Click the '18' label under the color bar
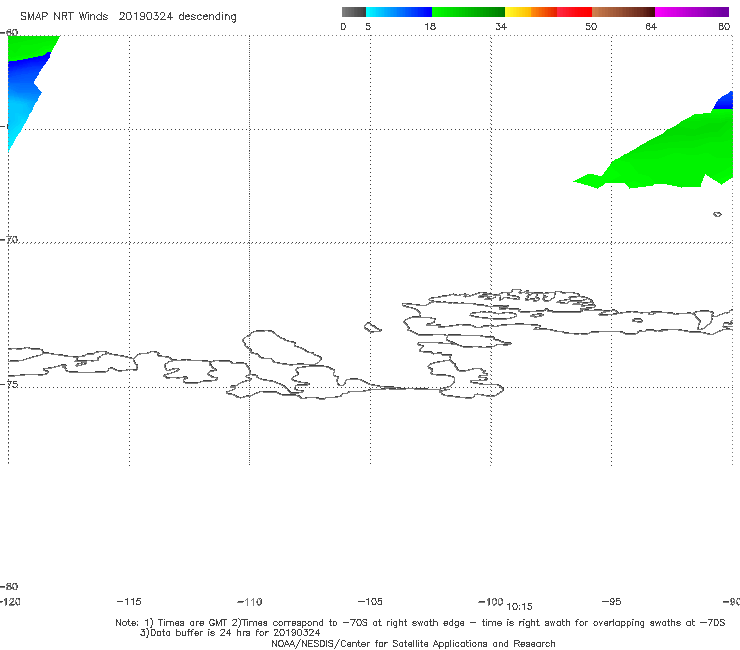This screenshot has height=650, width=740. [430, 27]
